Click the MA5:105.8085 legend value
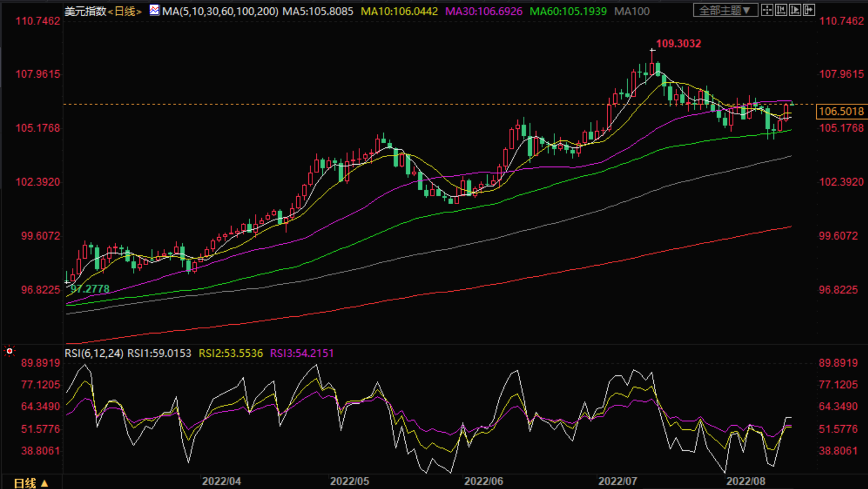 coord(318,11)
